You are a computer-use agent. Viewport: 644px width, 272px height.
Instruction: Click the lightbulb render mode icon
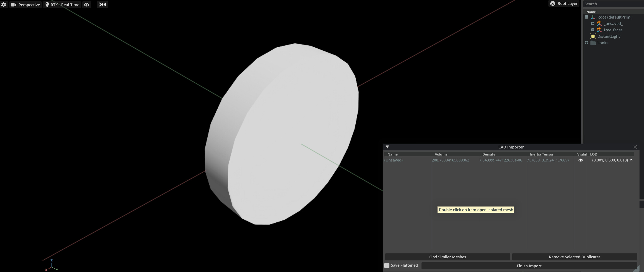[x=47, y=4]
